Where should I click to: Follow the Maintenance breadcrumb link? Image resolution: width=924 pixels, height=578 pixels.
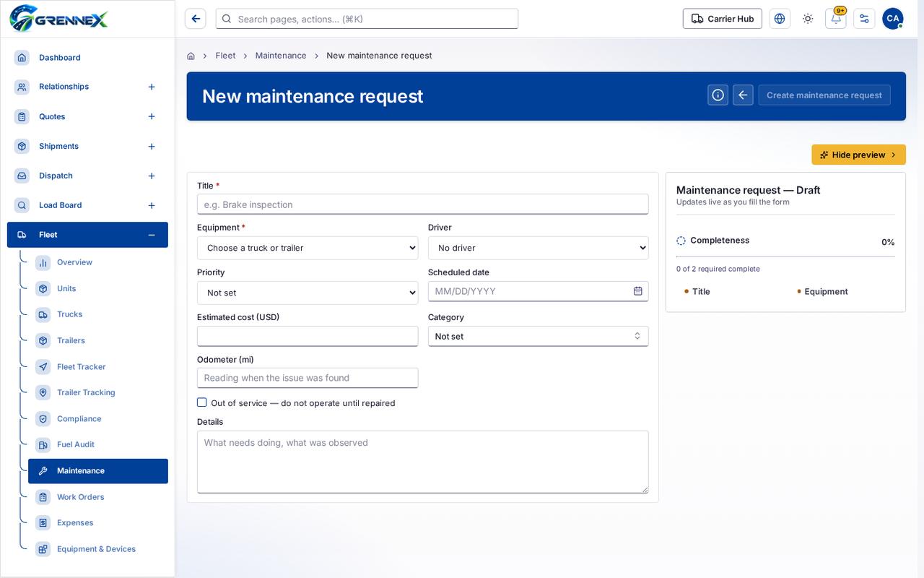[281, 56]
